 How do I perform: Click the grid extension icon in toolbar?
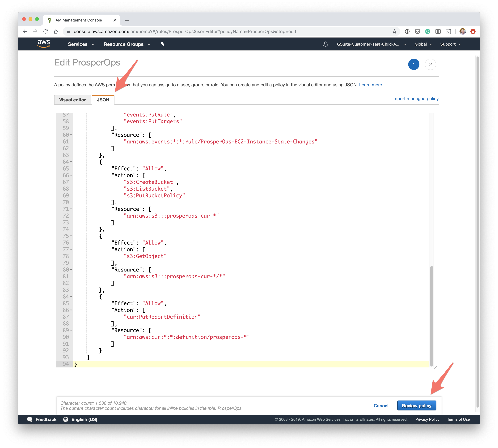point(438,31)
